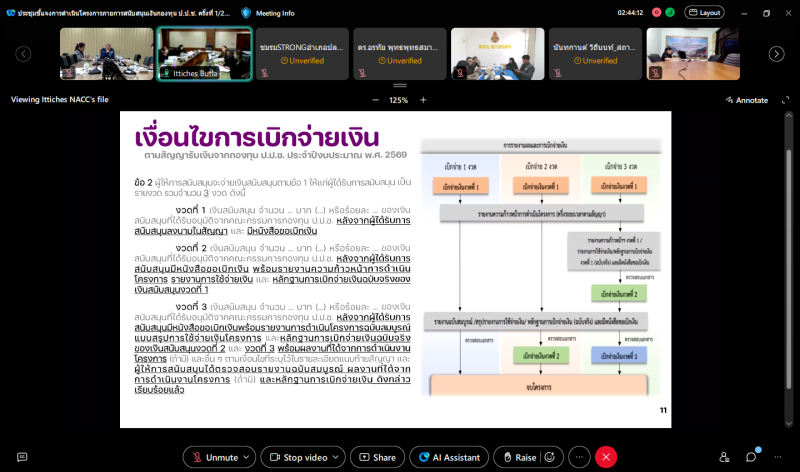The height and width of the screenshot is (472, 800).
Task: Open the emoji reactions icon
Action: tap(549, 457)
